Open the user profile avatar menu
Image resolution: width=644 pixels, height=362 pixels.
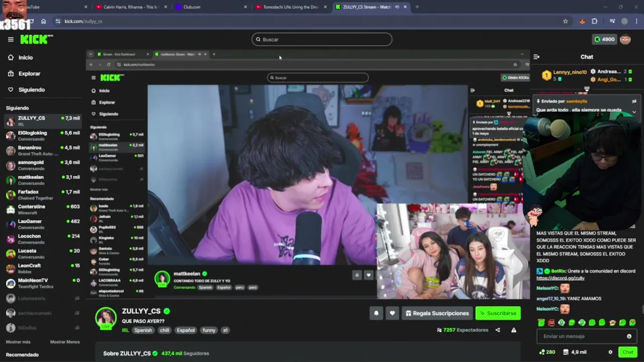point(625,39)
